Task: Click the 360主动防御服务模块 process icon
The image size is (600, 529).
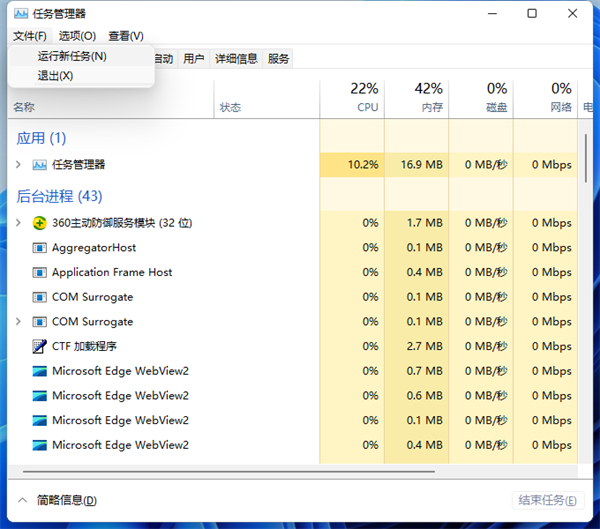Action: pos(39,223)
